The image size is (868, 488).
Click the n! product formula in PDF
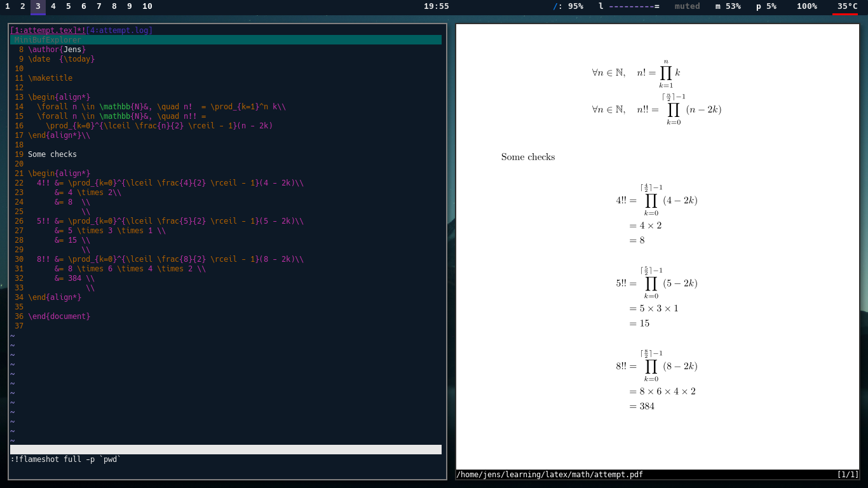coord(636,73)
